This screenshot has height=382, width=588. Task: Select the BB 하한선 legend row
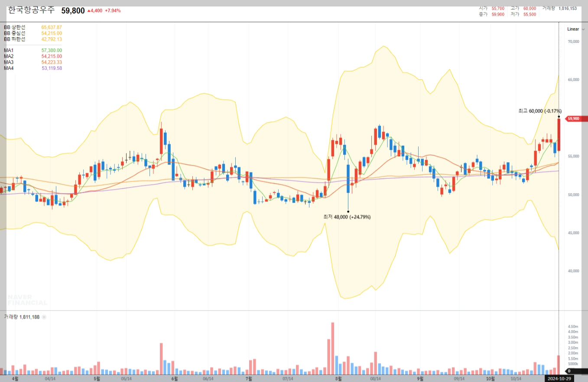click(x=33, y=39)
